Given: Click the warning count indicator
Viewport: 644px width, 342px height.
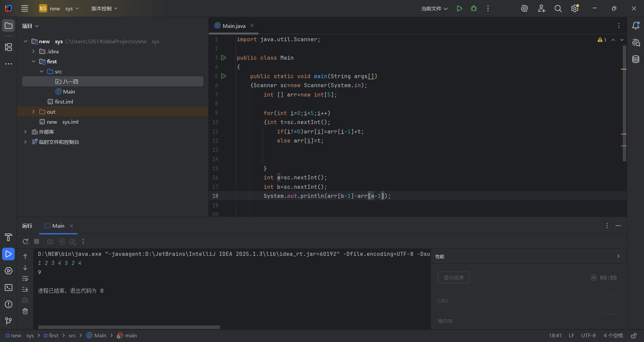Looking at the screenshot, I should [x=602, y=40].
